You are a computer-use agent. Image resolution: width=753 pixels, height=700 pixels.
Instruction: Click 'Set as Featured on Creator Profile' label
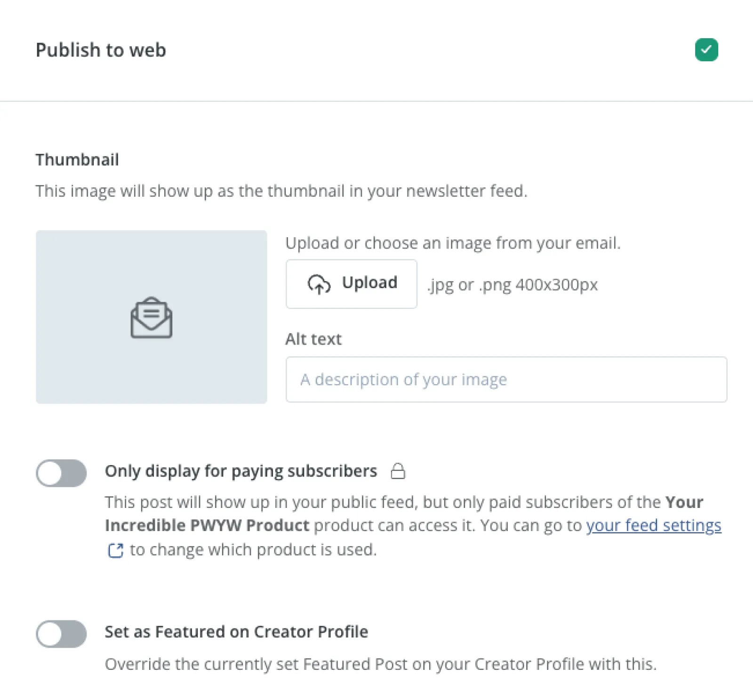point(236,632)
